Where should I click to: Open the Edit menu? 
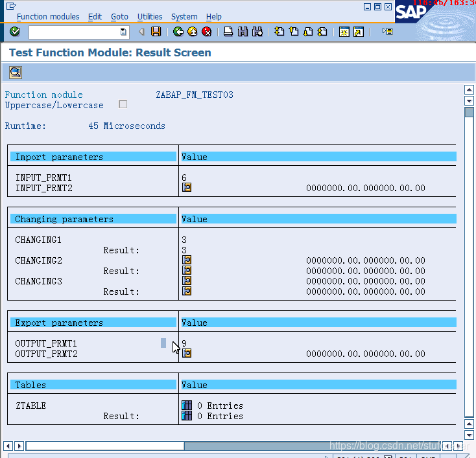coord(95,17)
